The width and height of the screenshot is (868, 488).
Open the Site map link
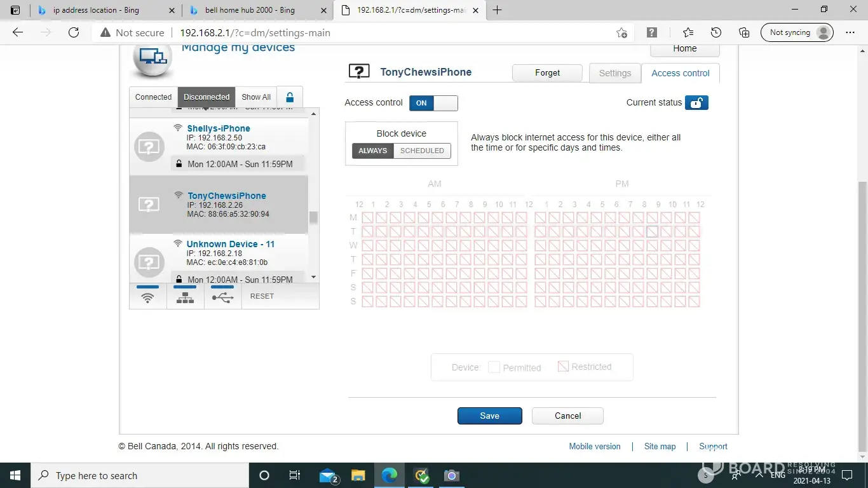point(660,447)
